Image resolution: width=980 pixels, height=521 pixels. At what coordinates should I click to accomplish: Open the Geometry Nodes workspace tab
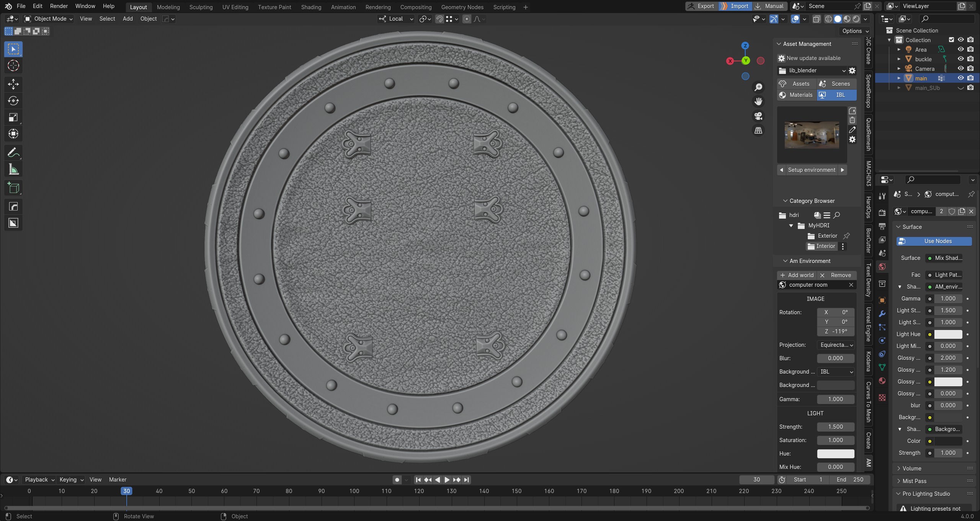[462, 7]
